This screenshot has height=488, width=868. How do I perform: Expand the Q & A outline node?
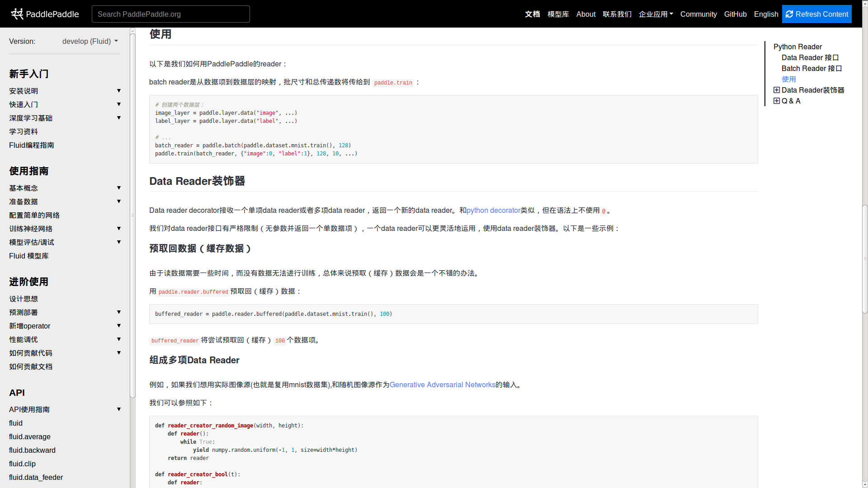pyautogui.click(x=776, y=101)
